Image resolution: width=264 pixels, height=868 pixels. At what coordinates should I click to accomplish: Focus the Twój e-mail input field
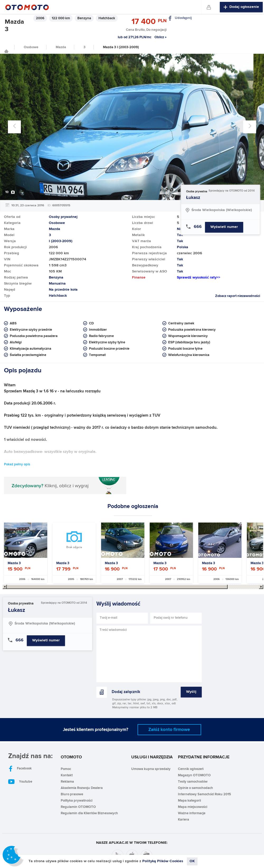[122, 618]
